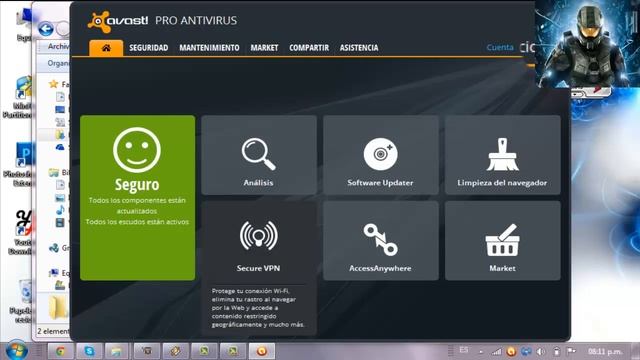Open Google Chrome from the taskbar
The image size is (640, 360).
click(60, 351)
